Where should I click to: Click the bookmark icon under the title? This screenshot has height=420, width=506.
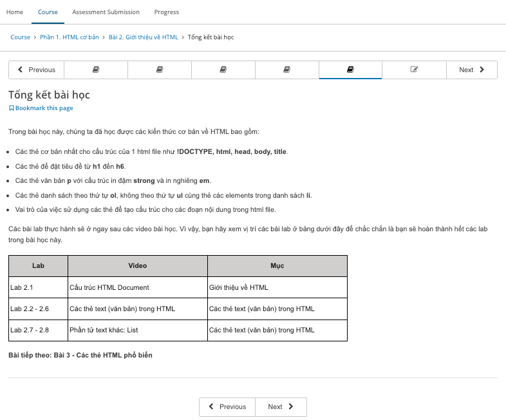(x=12, y=108)
